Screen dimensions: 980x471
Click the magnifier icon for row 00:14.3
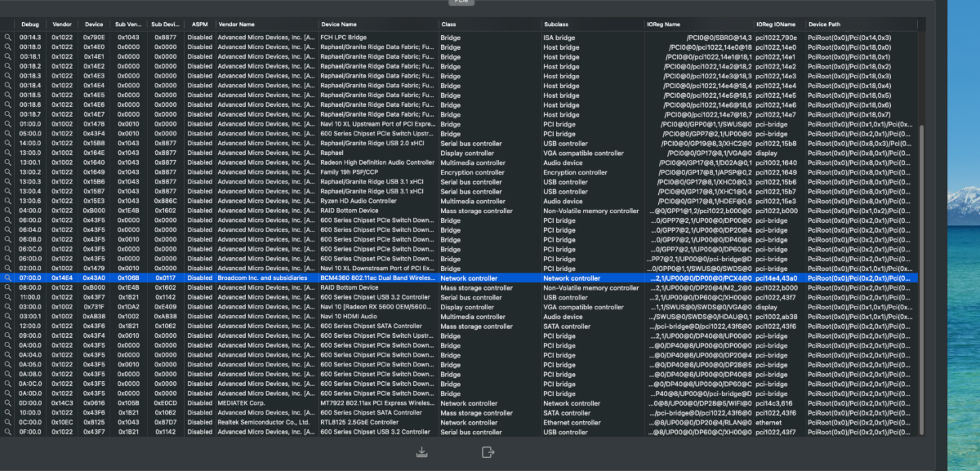tap(8, 38)
